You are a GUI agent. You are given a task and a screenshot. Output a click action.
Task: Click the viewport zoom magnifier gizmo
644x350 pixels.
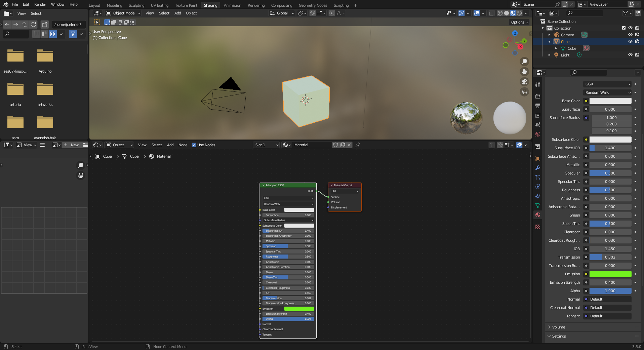524,62
